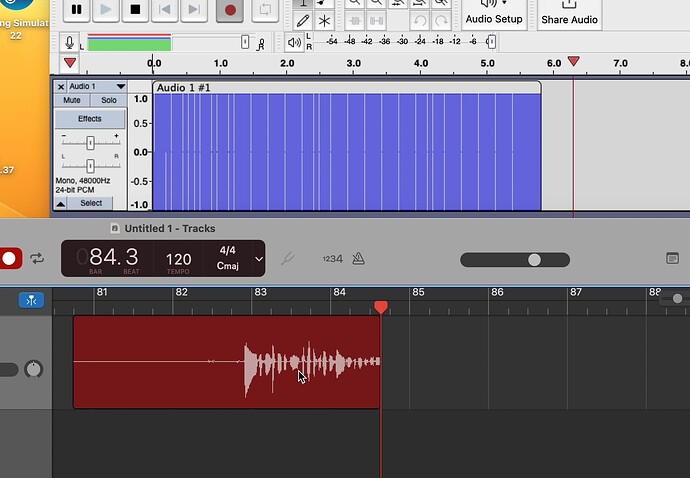This screenshot has width=690, height=478.
Task: Click the Audio 1 vertical amplitude scale
Action: tap(140, 152)
